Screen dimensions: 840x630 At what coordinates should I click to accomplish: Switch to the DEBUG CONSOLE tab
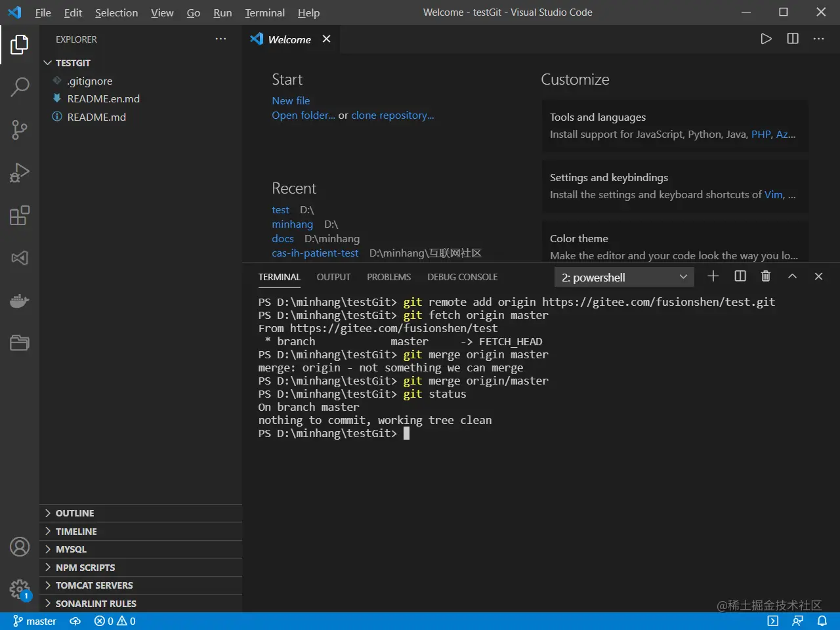462,277
